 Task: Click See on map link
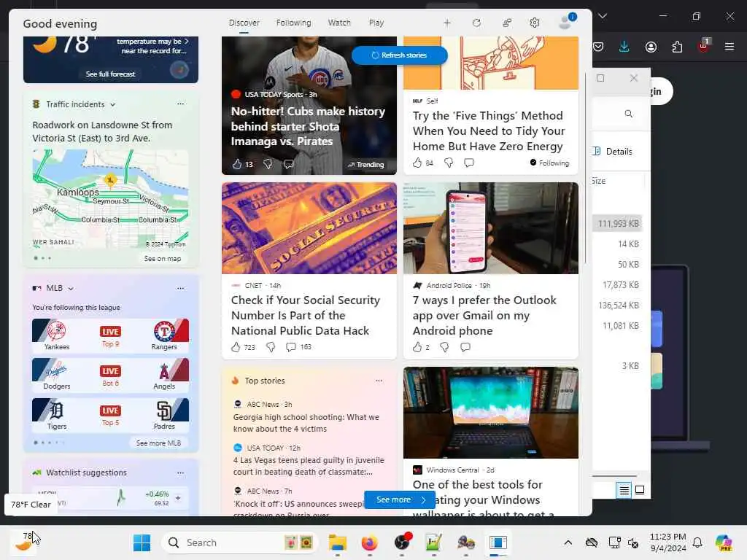[x=163, y=259]
